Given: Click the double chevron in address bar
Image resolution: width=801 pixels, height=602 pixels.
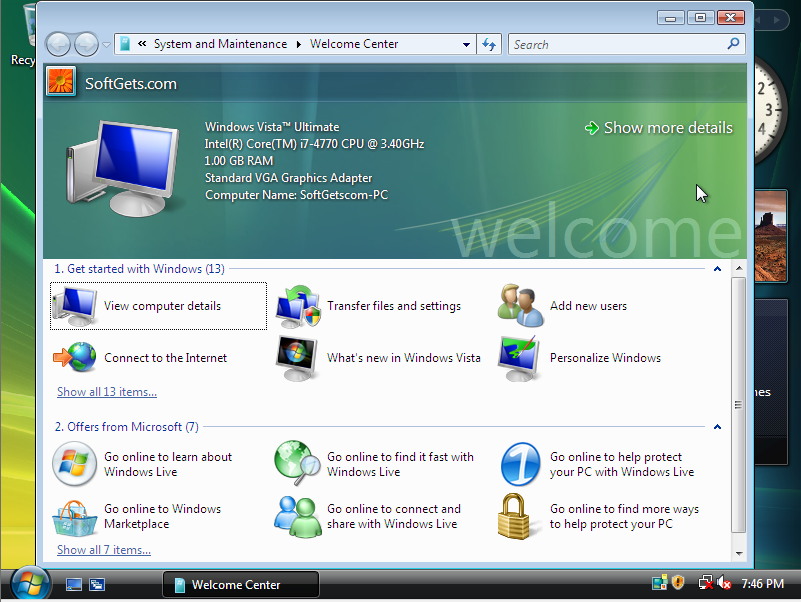Looking at the screenshot, I should 142,44.
